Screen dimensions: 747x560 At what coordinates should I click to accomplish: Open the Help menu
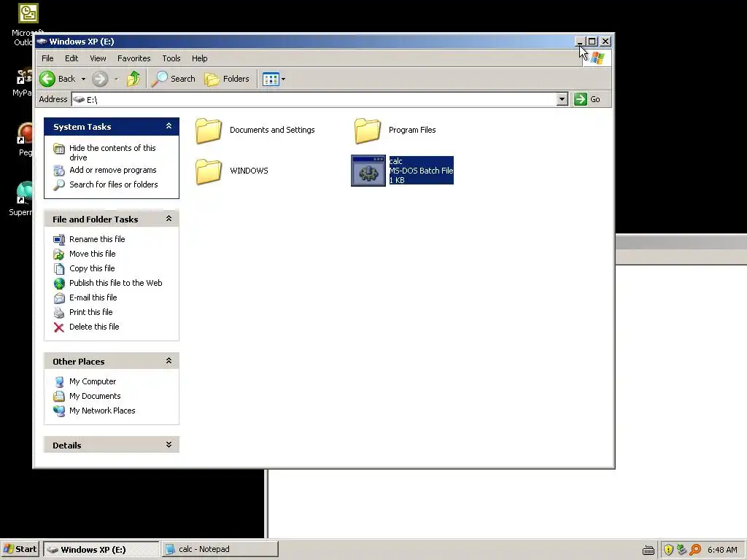200,58
